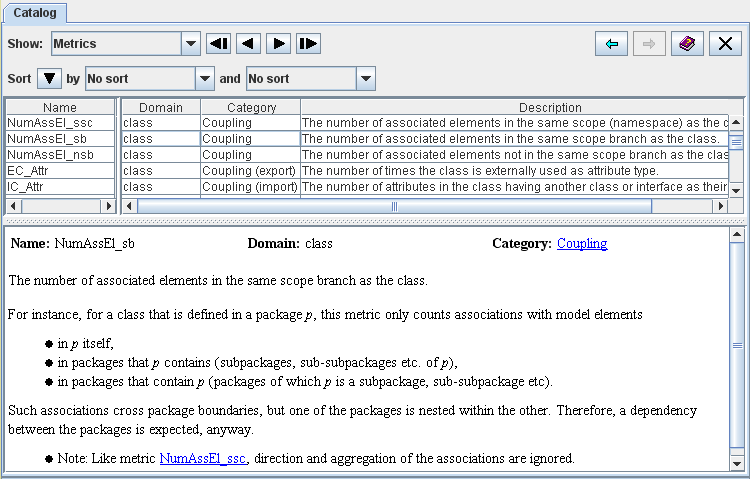Click the details pane scrollbar thumb
Screen dimensions: 750x479
737,345
